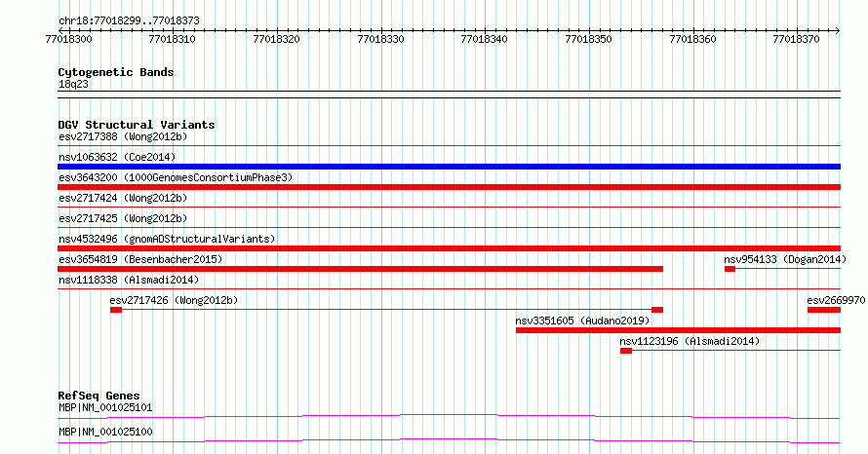Screen dimensions: 868x454
Task: Click the 18q23 band label
Action: point(73,84)
